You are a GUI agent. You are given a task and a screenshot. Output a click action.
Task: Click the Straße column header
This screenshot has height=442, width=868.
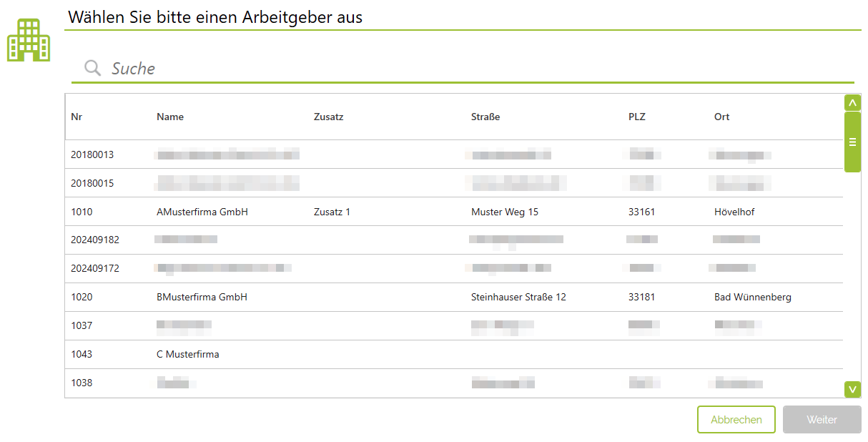pyautogui.click(x=485, y=117)
